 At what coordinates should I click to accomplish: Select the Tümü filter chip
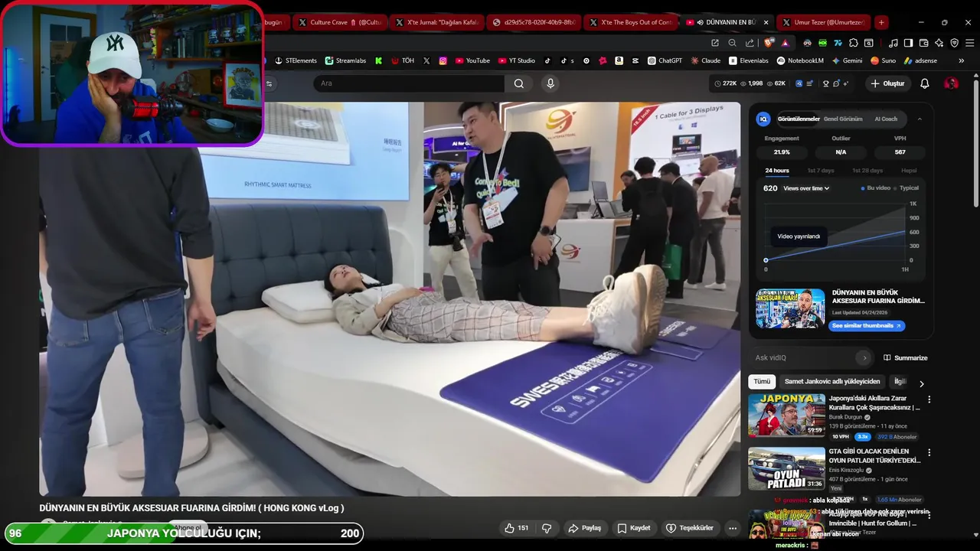coord(762,381)
